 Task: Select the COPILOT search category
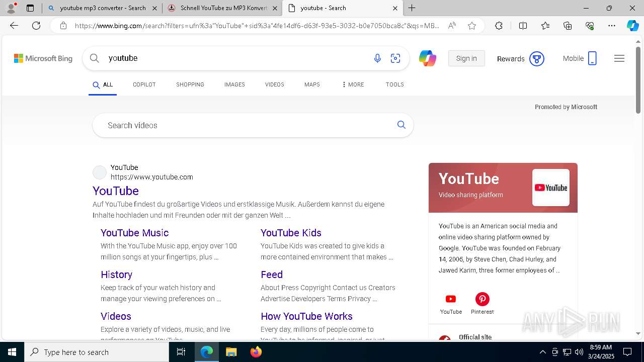coord(144,84)
